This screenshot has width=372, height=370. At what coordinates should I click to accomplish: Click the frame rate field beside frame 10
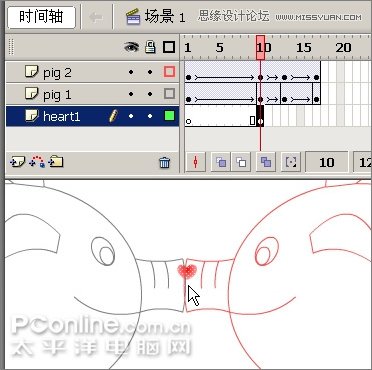click(363, 162)
